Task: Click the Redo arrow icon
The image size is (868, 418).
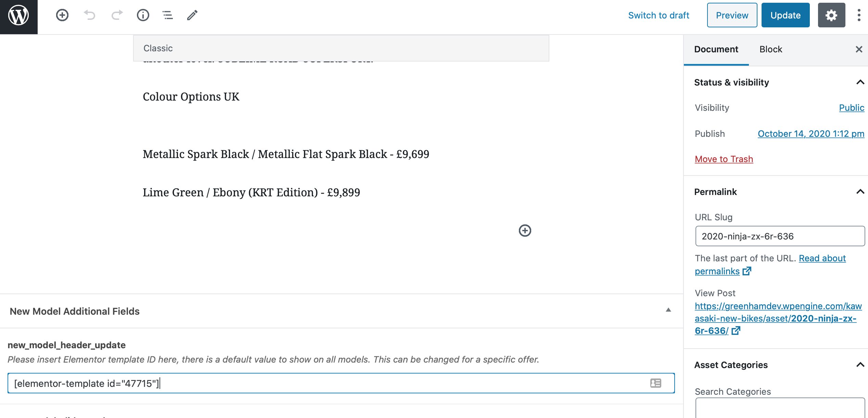Action: 117,15
